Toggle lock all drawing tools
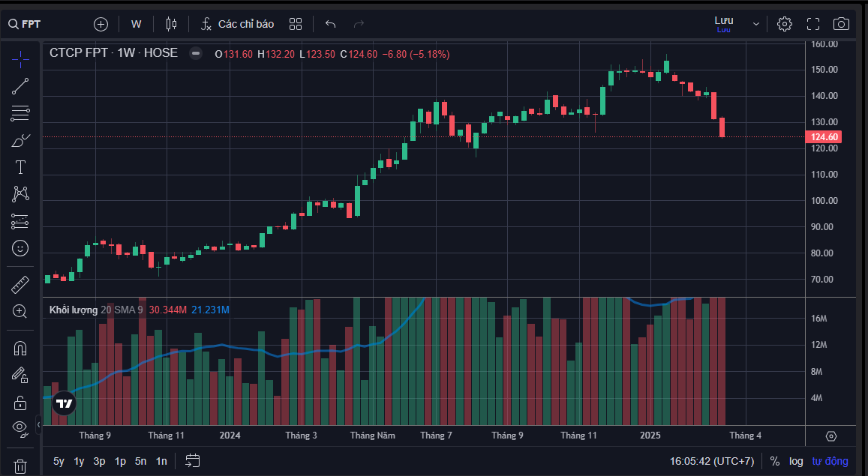 (20, 402)
